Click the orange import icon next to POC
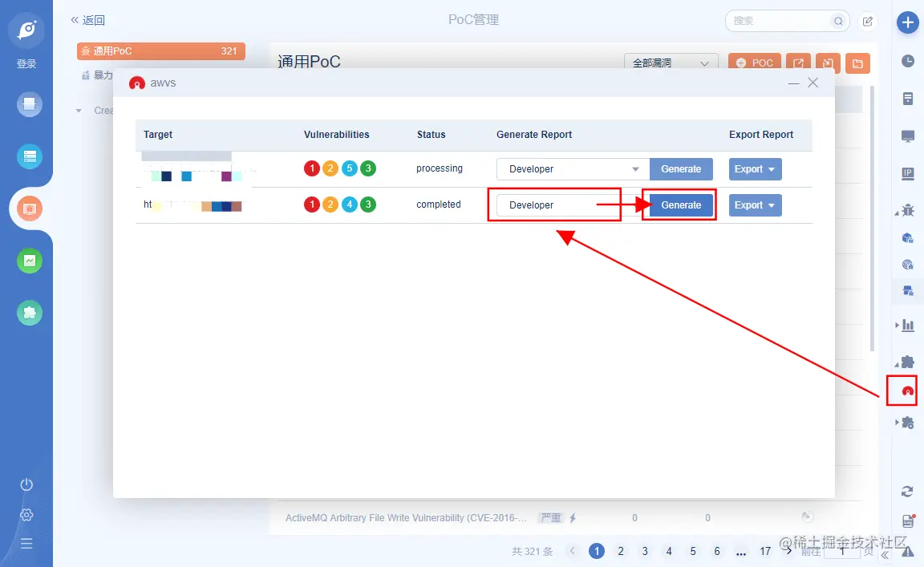The width and height of the screenshot is (924, 567). pos(828,63)
